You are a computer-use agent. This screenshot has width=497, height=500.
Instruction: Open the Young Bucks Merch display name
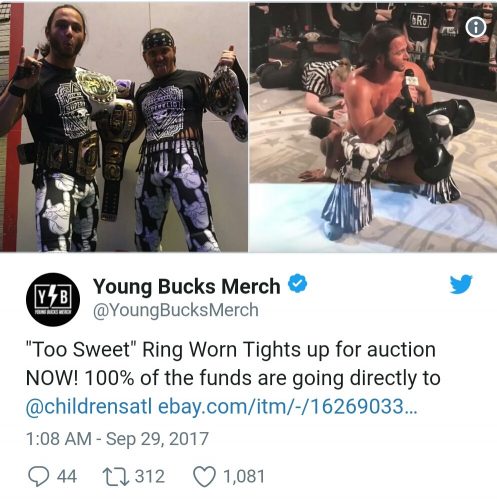187,286
